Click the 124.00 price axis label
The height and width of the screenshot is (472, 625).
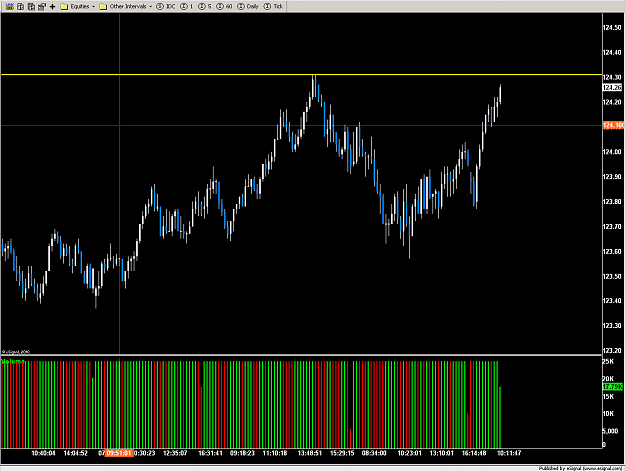[612, 152]
